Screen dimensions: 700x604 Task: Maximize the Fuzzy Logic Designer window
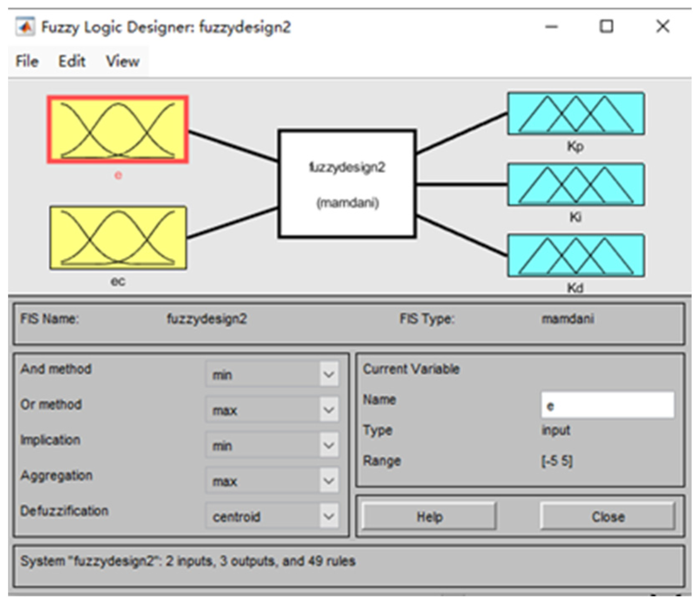tap(606, 26)
